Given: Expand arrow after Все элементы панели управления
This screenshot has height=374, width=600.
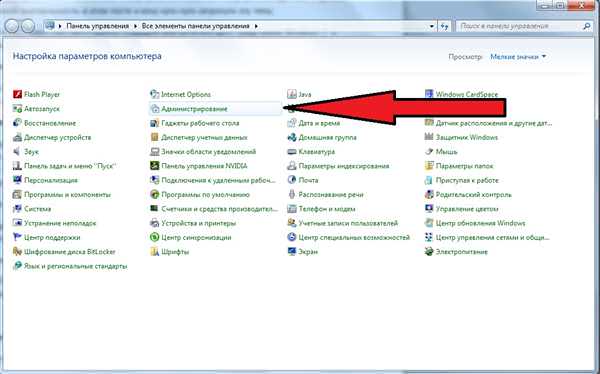Looking at the screenshot, I should pos(256,26).
